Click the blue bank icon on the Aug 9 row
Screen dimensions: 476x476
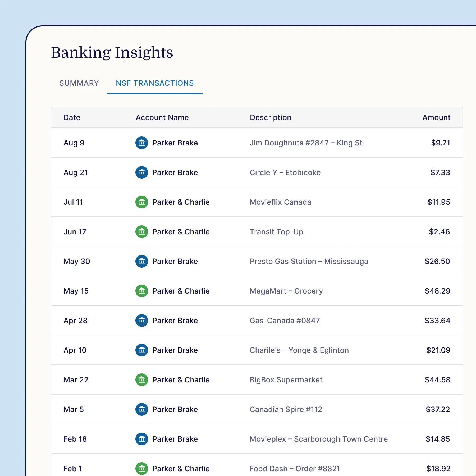click(142, 143)
